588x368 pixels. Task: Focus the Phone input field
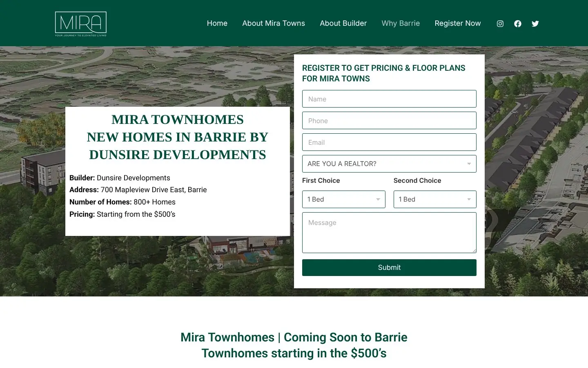(x=389, y=121)
